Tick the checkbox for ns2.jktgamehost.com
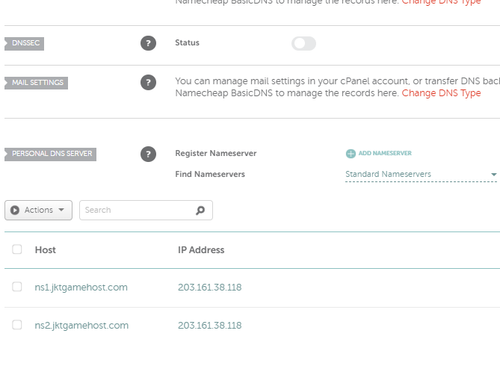This screenshot has width=500, height=383. 17,325
